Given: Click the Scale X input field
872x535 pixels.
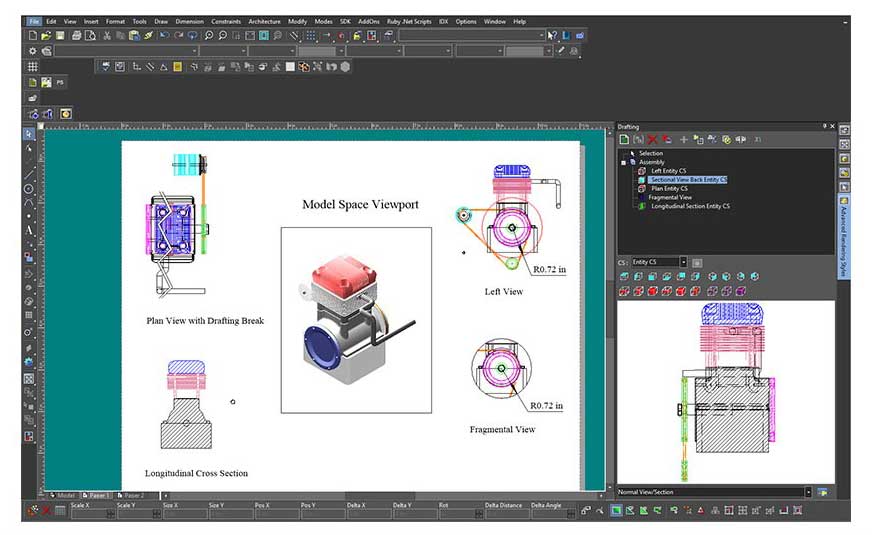Looking at the screenshot, I should point(89,514).
